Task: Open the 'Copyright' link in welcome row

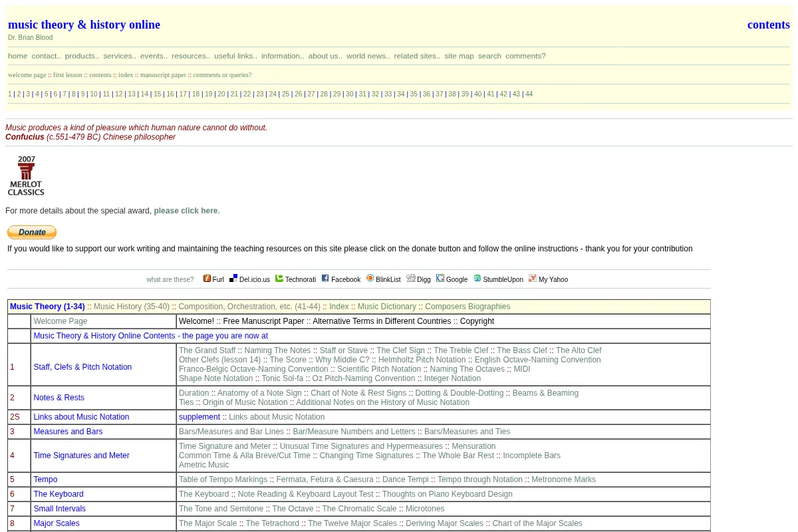Action: [477, 321]
